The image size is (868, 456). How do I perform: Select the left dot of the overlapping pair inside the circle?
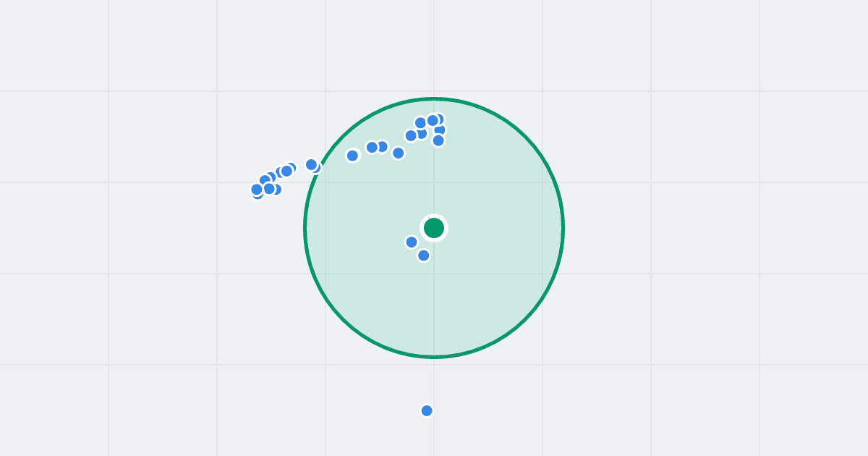click(373, 148)
